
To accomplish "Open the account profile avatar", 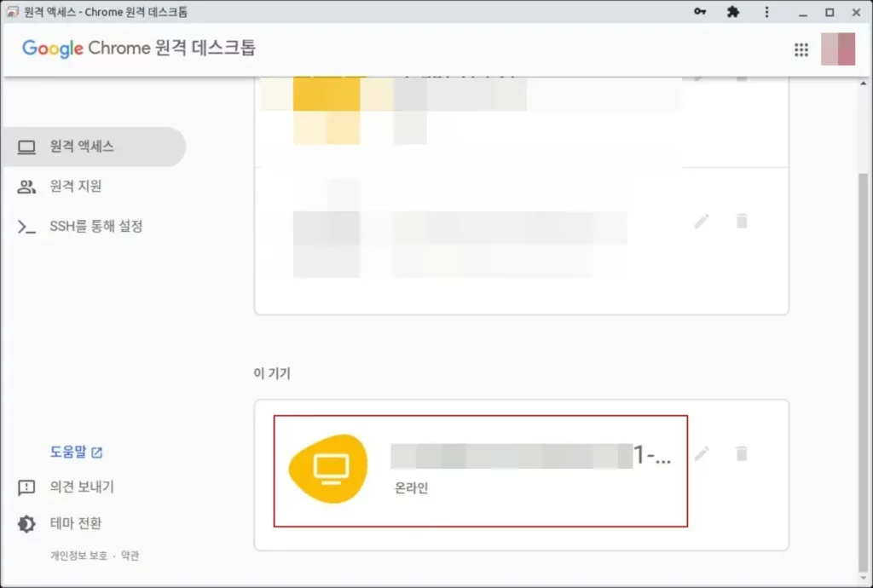I will pos(838,49).
